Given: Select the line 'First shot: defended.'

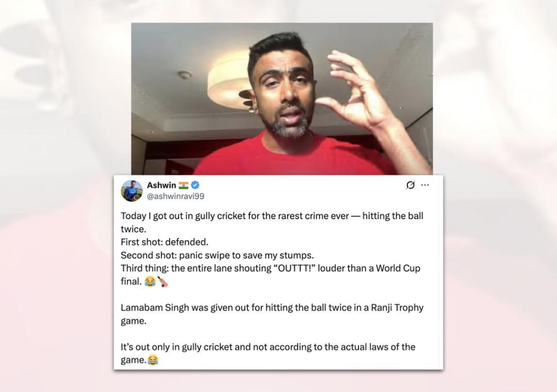Looking at the screenshot, I should pos(165,242).
